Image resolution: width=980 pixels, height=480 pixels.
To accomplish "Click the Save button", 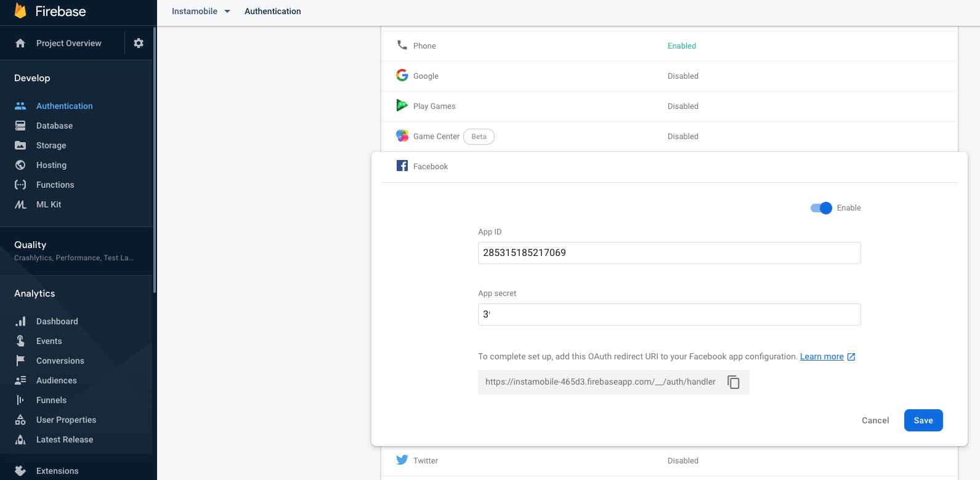I will [x=923, y=420].
